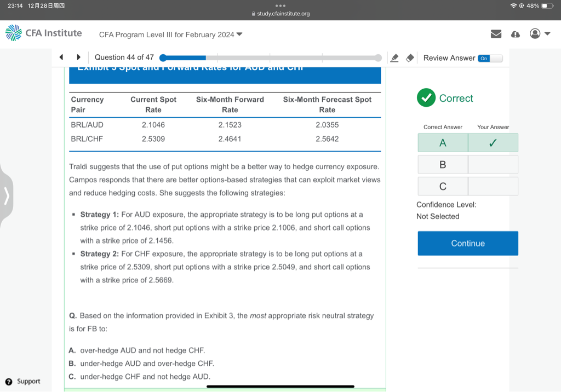The height and width of the screenshot is (392, 561).
Task: Select answer option A in results
Action: [443, 143]
